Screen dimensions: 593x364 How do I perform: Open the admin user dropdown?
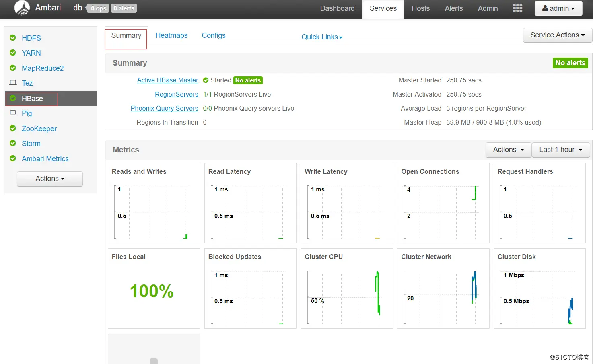pyautogui.click(x=558, y=8)
